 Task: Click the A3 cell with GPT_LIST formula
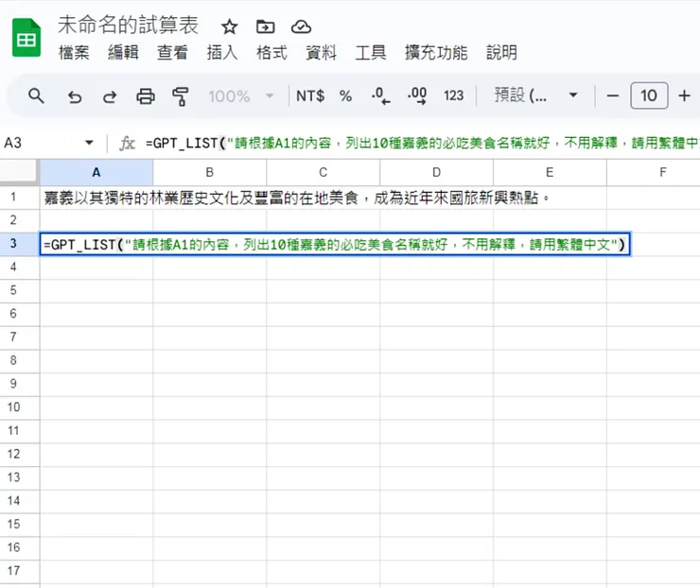pyautogui.click(x=335, y=244)
